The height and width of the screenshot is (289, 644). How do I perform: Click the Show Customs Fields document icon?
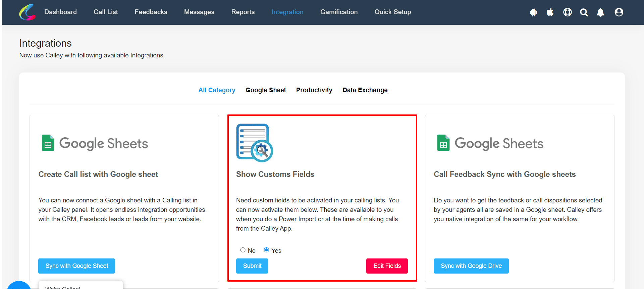tap(255, 143)
